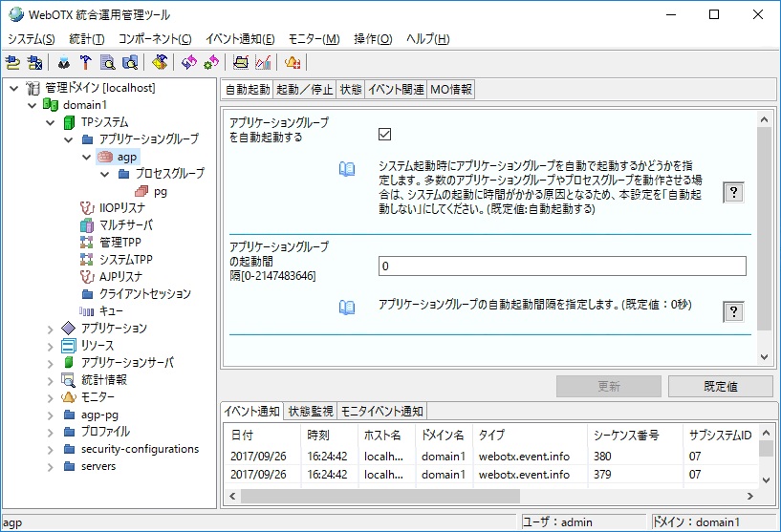This screenshot has height=532, width=781.
Task: Select the マルチサーバ tree item
Action: 125,225
